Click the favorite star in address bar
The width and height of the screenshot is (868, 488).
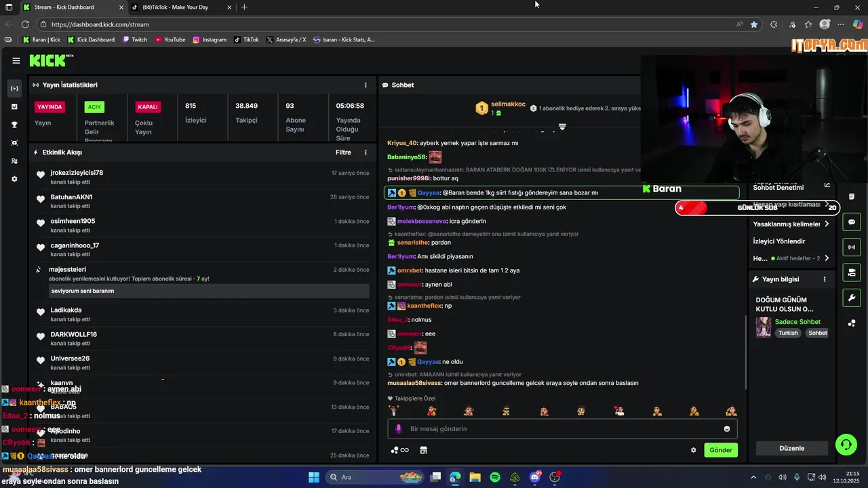[x=754, y=24]
